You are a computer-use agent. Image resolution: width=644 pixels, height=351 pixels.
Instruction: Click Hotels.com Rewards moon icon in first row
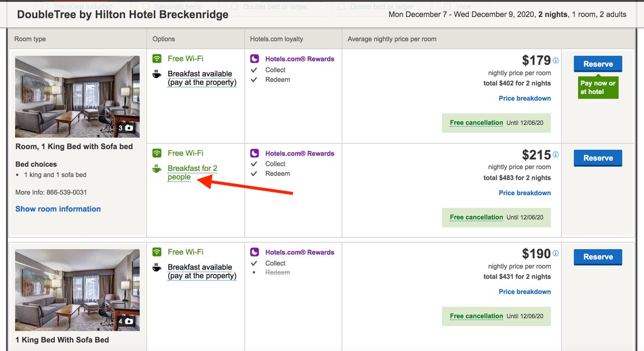click(254, 59)
